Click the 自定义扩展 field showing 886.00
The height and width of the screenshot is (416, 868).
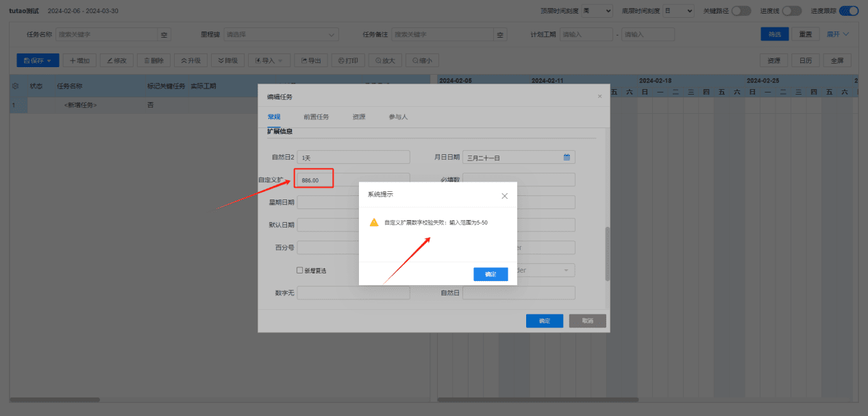coord(354,180)
